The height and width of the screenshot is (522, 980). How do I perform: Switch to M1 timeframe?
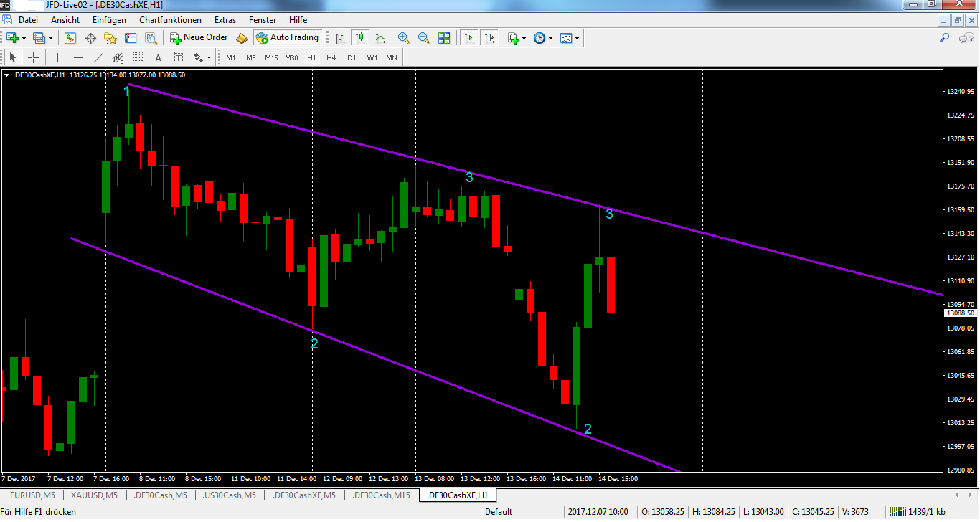coord(231,57)
